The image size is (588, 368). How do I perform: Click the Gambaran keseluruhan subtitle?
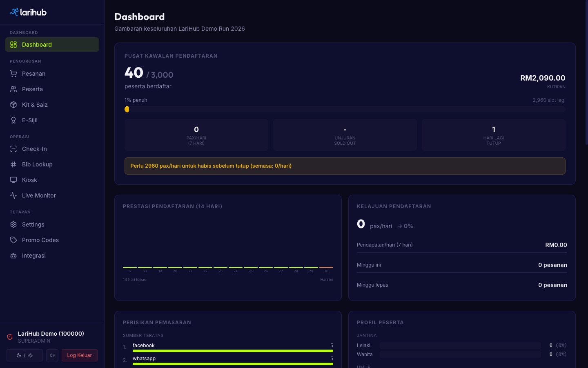(180, 29)
